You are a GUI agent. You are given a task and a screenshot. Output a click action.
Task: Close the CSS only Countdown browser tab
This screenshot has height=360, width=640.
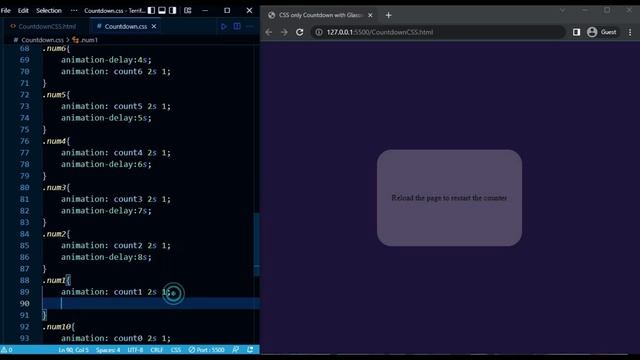[x=370, y=15]
